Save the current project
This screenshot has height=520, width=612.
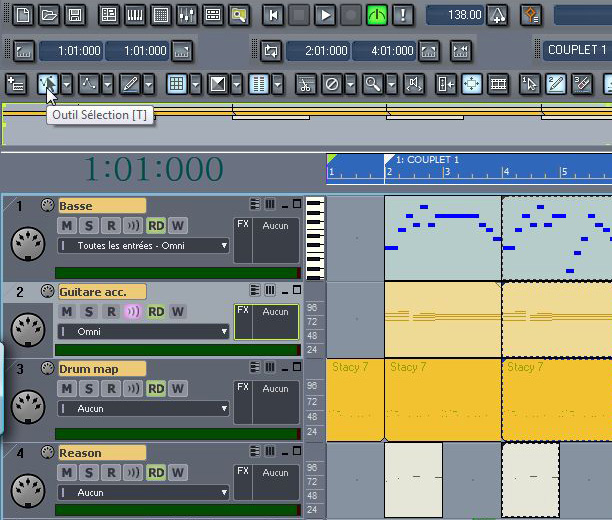75,15
